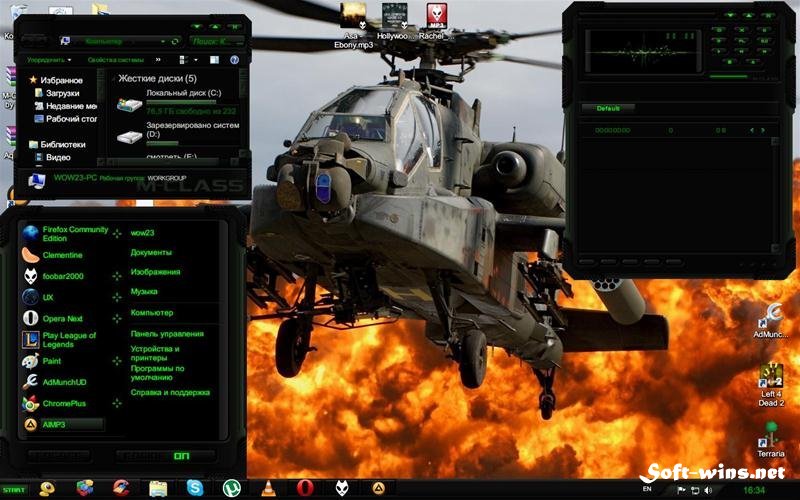Click the START button on the taskbar
The width and height of the screenshot is (800, 500).
(14, 490)
